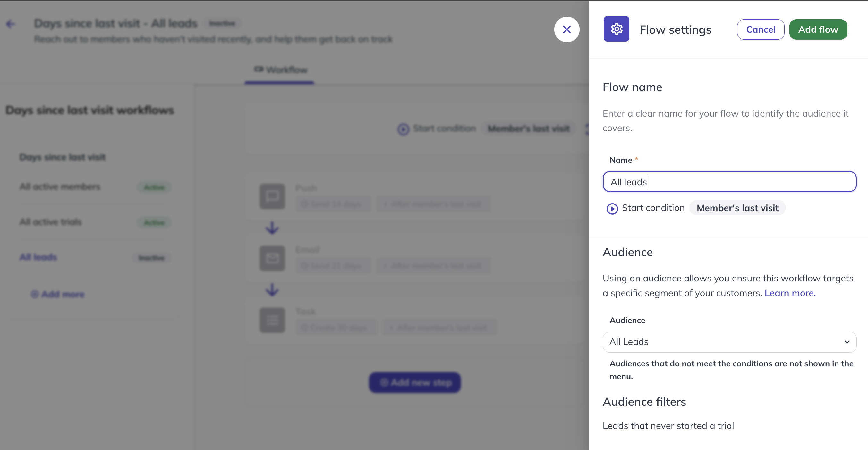Open the Audience dropdown showing All Leads

(x=729, y=342)
